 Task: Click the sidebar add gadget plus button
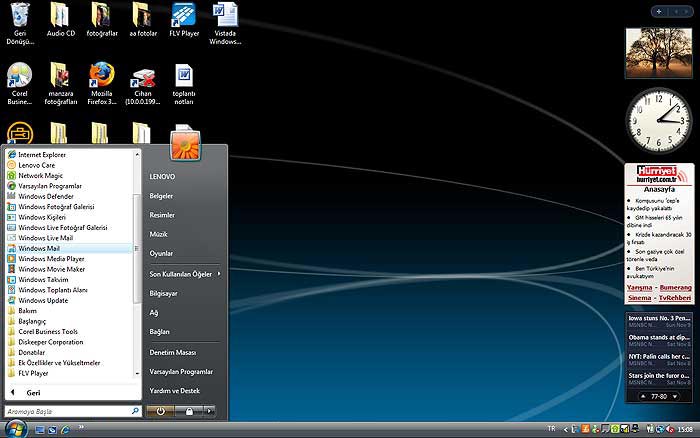click(x=659, y=12)
